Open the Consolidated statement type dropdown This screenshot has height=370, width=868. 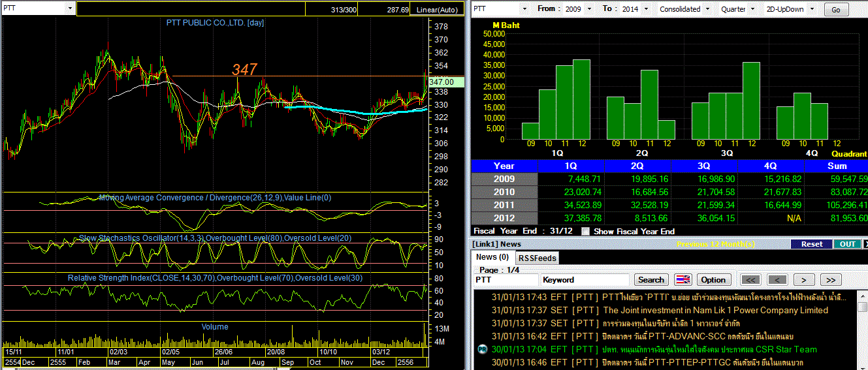point(706,9)
